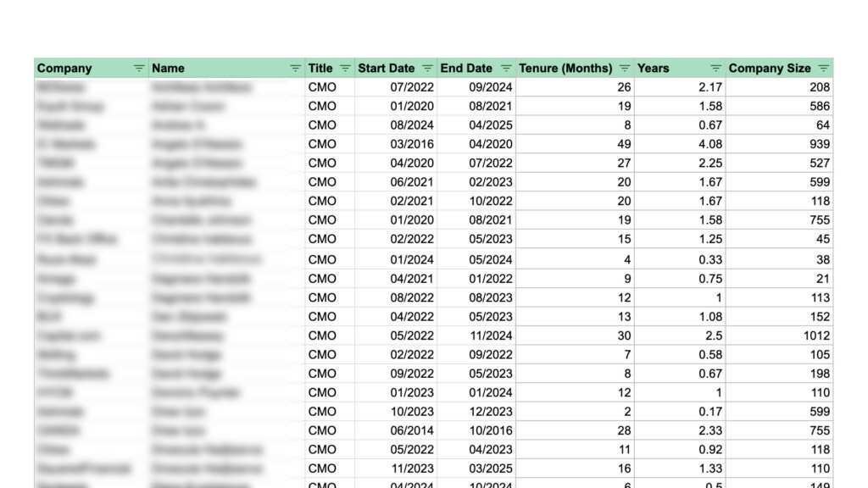Click start date cell 08/2024
The width and height of the screenshot is (868, 488).
pos(396,125)
